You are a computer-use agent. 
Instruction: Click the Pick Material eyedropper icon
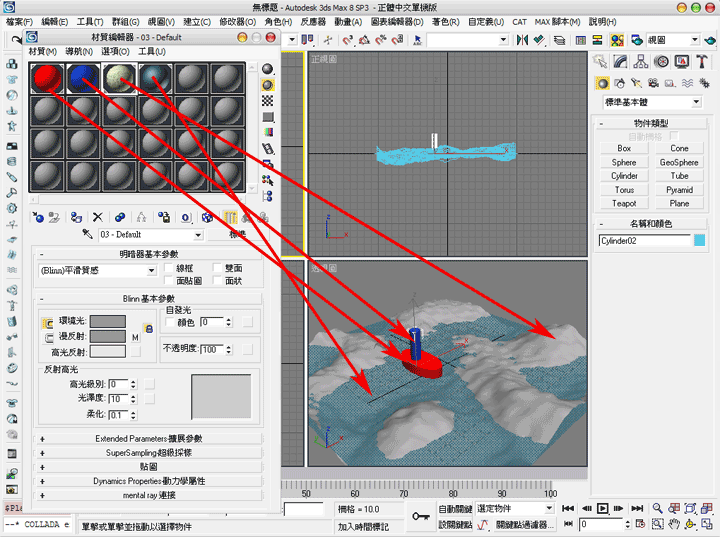point(87,234)
